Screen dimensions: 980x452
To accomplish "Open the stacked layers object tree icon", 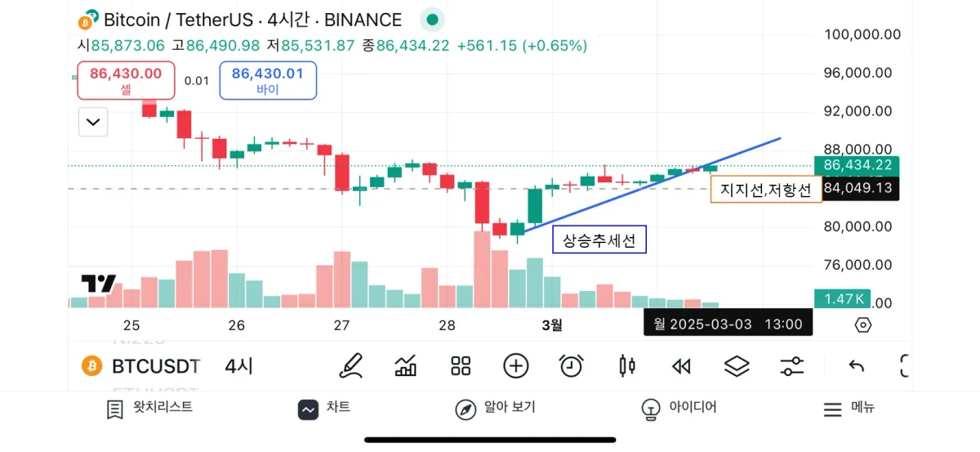I will point(737,365).
